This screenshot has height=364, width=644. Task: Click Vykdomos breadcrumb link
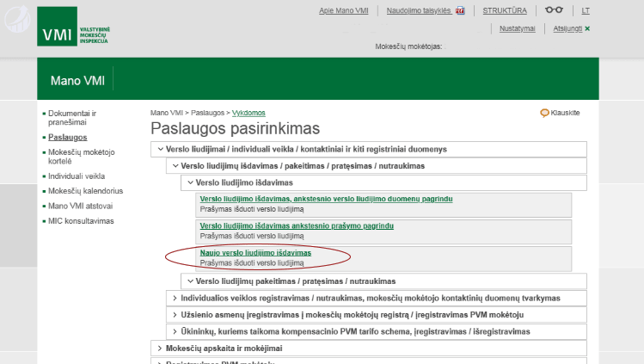(248, 113)
